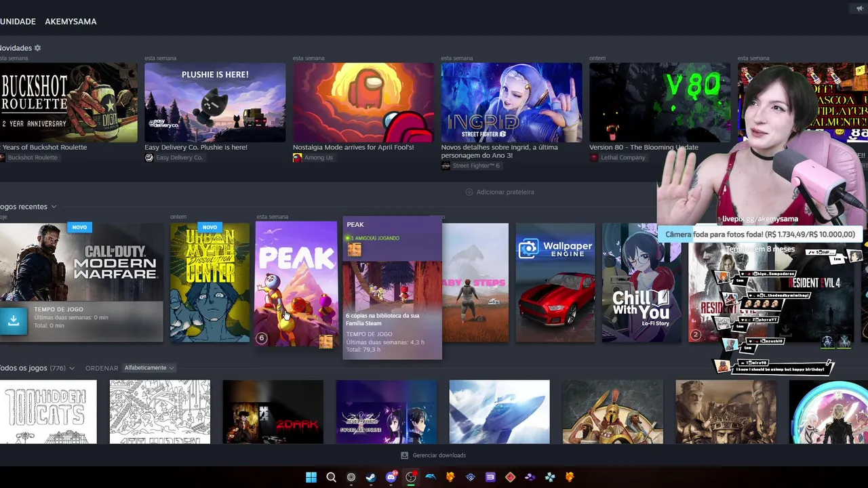This screenshot has height=488, width=868.
Task: Open the Version 80 Blooming Update news title
Action: click(x=644, y=147)
